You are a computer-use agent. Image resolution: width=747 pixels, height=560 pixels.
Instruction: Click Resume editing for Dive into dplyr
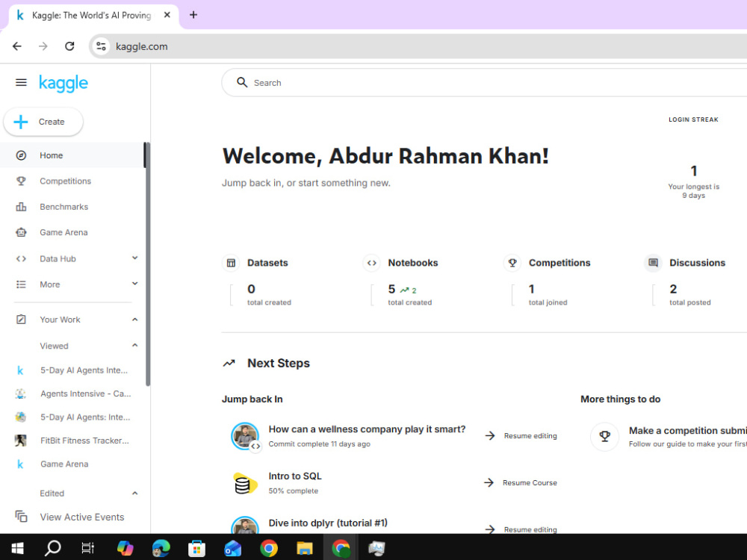(x=521, y=529)
